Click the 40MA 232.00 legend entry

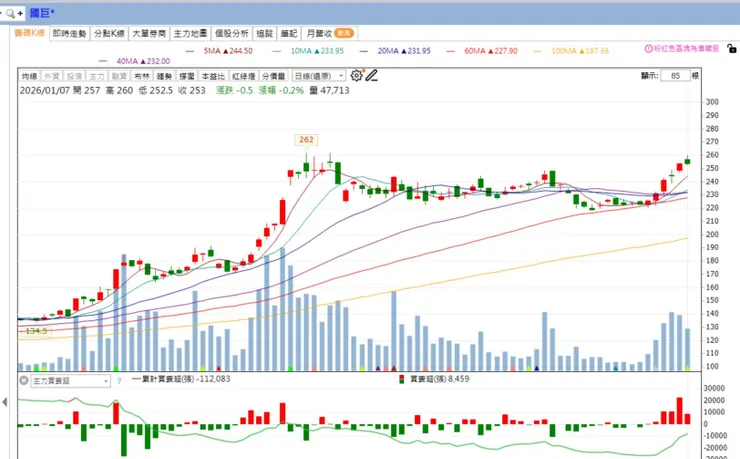135,61
